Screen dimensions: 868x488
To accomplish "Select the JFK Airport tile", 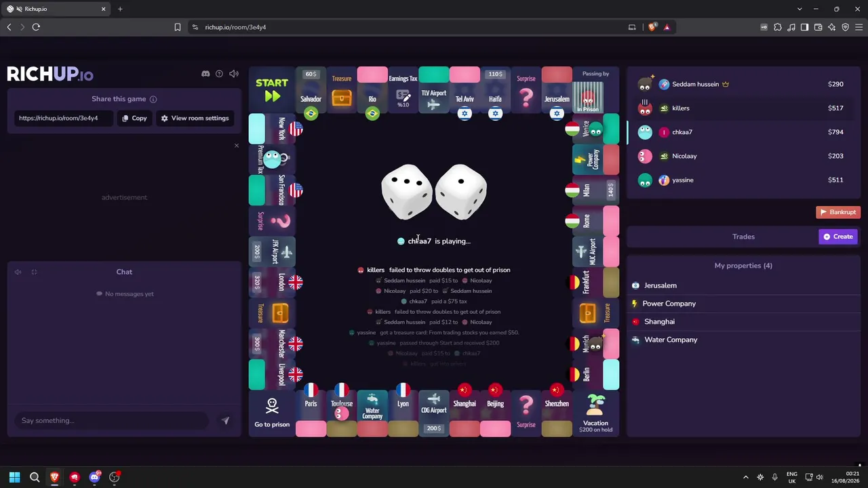I will pyautogui.click(x=272, y=251).
